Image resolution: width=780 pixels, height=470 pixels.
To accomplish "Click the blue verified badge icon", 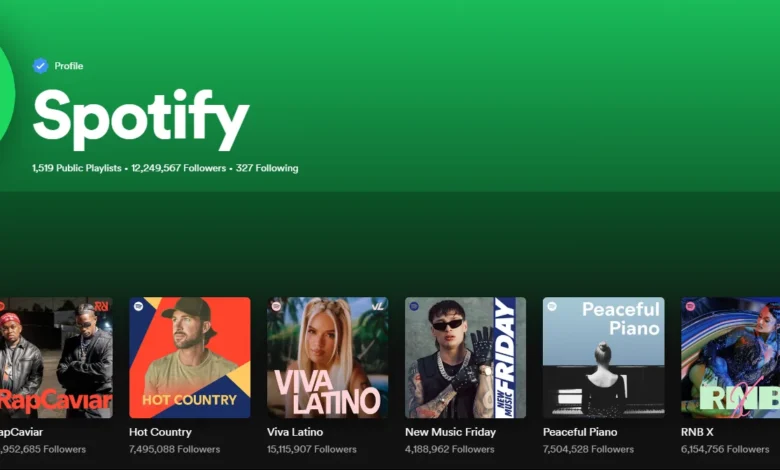I will (40, 66).
